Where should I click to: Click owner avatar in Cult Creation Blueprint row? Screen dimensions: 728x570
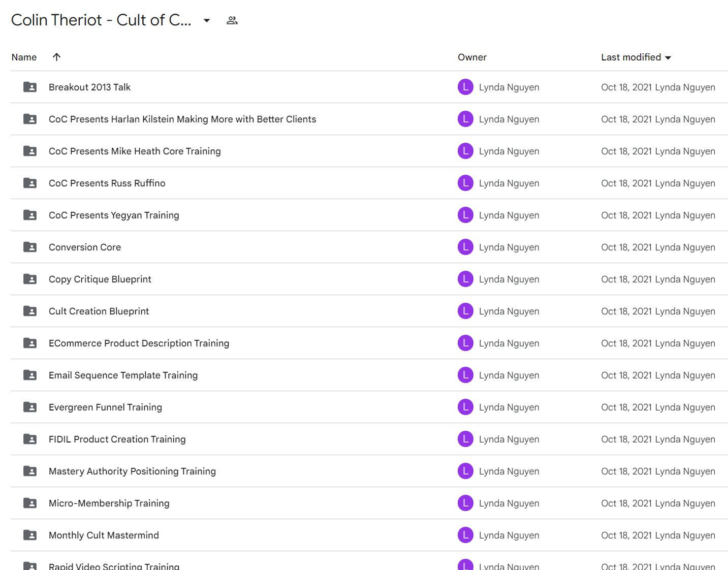tap(465, 311)
